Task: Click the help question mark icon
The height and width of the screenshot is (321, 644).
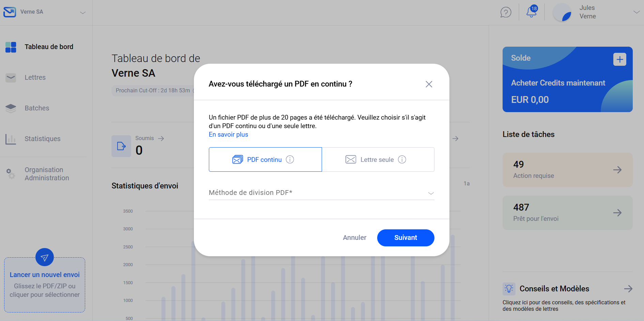Action: [506, 12]
